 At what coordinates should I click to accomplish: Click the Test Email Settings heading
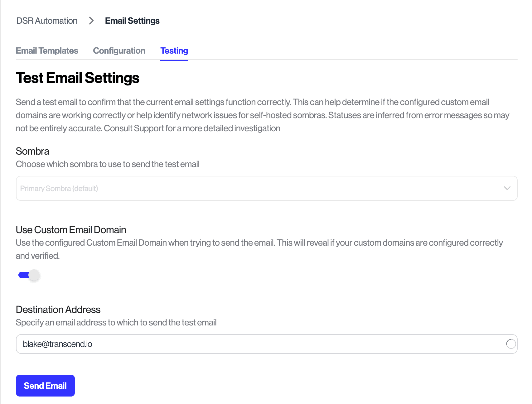pyautogui.click(x=77, y=78)
